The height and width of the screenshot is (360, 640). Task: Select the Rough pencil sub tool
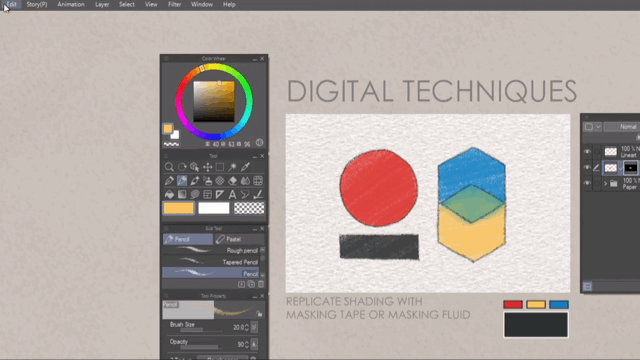[x=211, y=250]
